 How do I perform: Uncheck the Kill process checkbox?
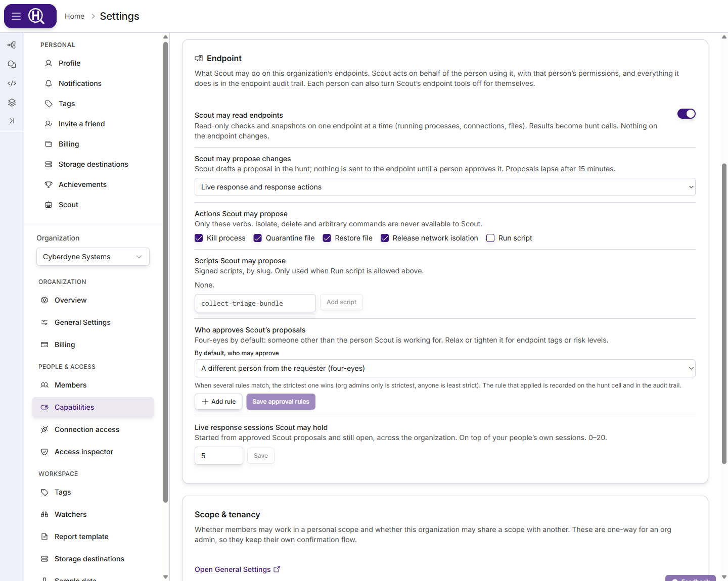pos(199,238)
